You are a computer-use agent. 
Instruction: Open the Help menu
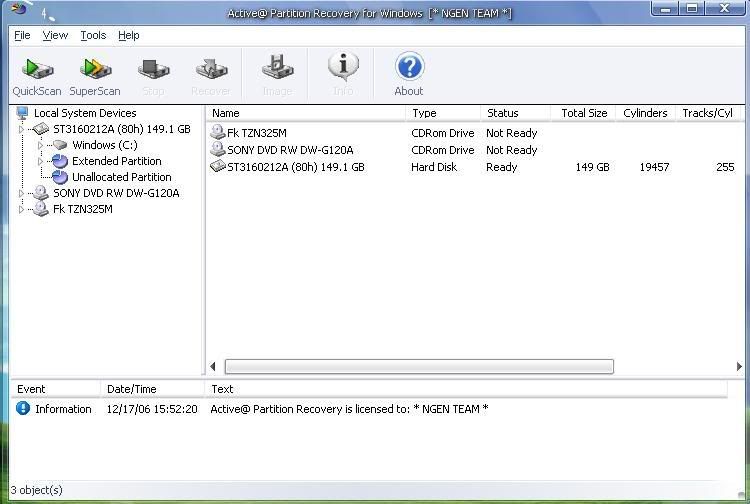point(129,35)
